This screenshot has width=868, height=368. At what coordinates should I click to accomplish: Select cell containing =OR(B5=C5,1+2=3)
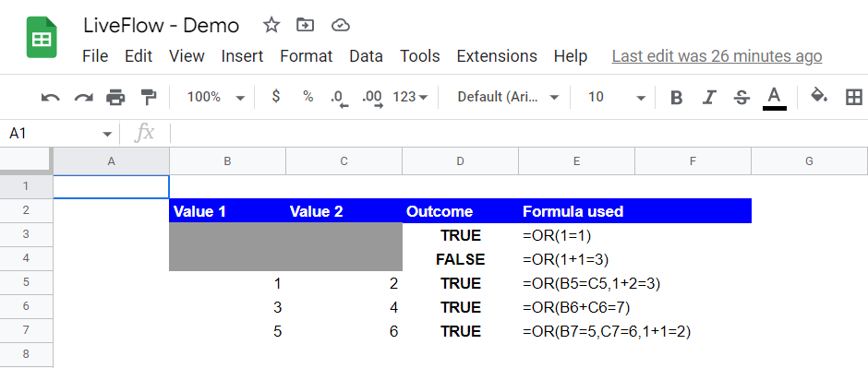pyautogui.click(x=576, y=283)
